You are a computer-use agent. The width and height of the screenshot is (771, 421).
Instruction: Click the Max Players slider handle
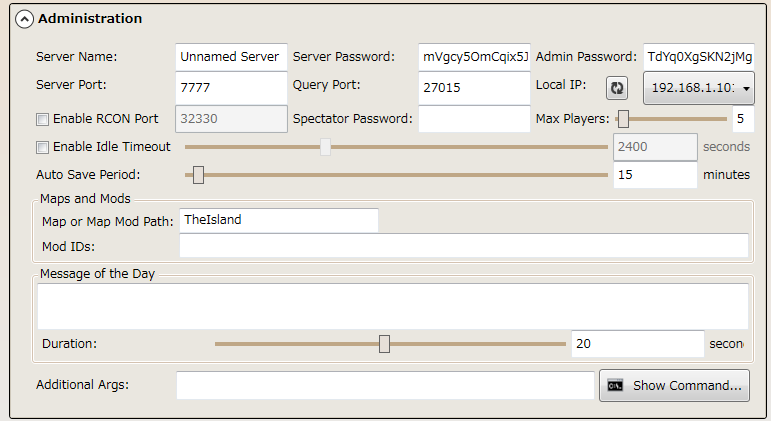pos(623,119)
